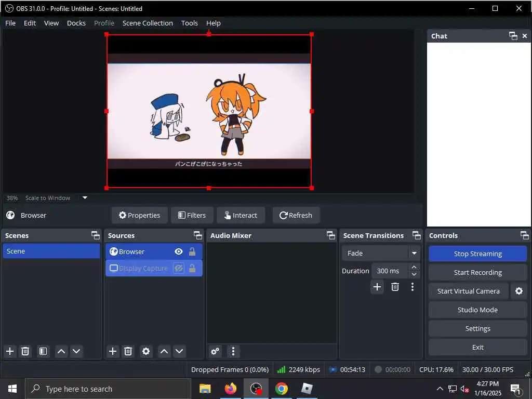The width and height of the screenshot is (532, 399).
Task: Pop out the Scene Transitions dock
Action: tap(417, 235)
